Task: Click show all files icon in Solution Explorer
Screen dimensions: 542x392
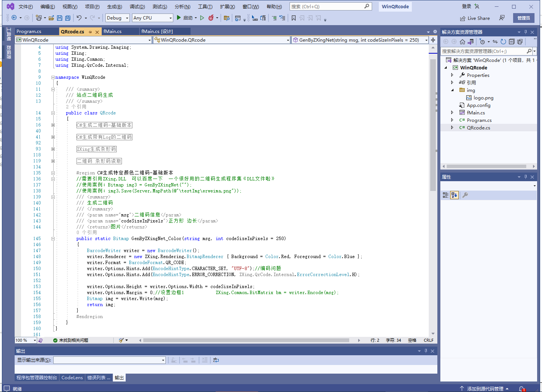Action: pyautogui.click(x=520, y=42)
